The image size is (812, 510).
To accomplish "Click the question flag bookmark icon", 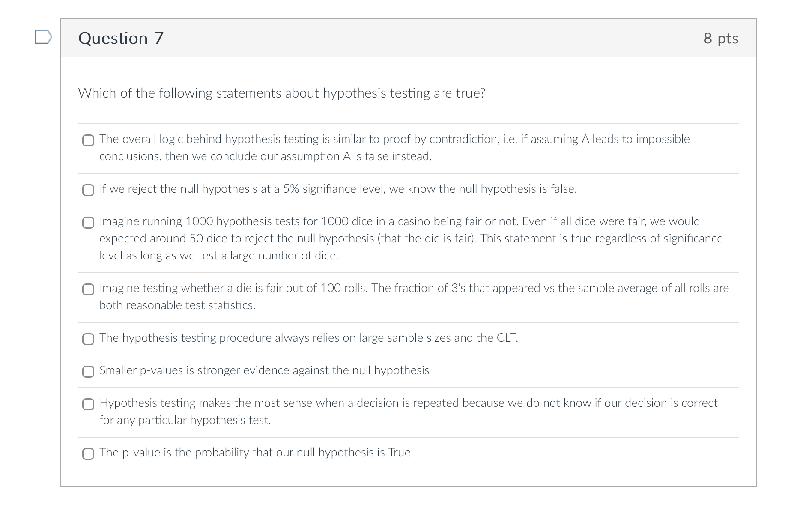I will click(x=43, y=38).
